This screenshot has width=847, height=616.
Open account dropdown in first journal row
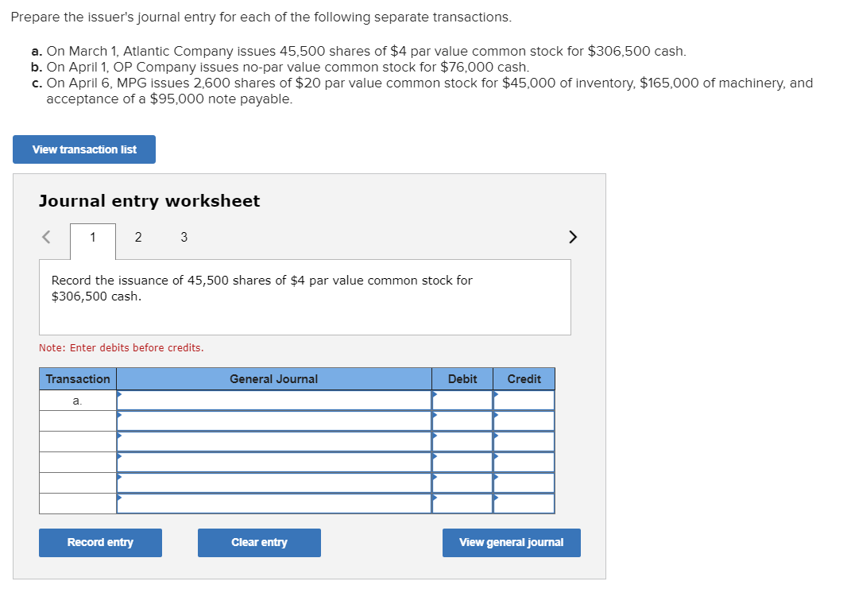[274, 401]
